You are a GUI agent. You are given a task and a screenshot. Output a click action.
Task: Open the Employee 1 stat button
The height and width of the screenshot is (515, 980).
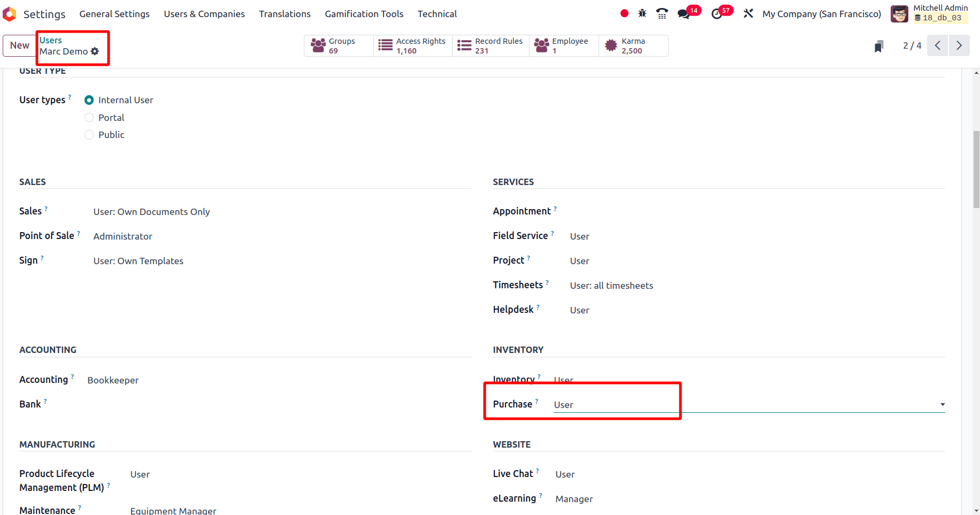click(x=564, y=45)
